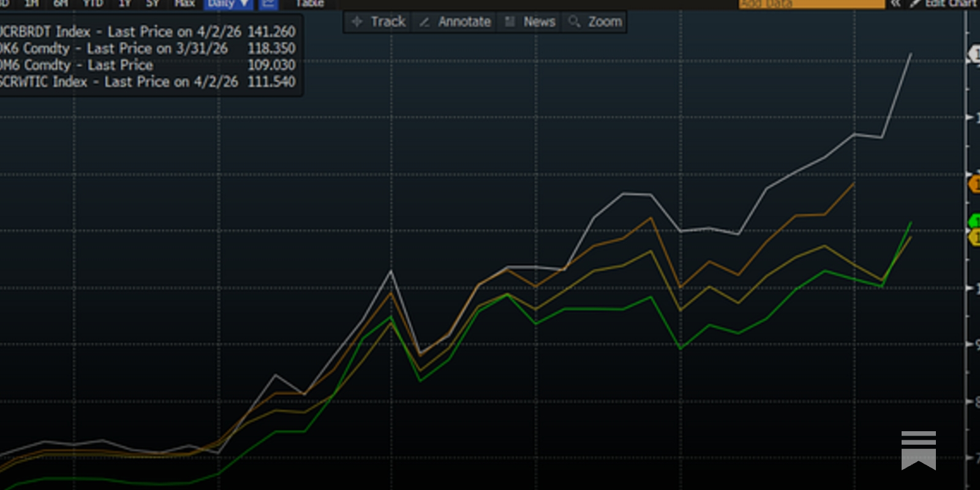Click the News list icon
Image resolution: width=980 pixels, height=490 pixels.
[x=509, y=22]
